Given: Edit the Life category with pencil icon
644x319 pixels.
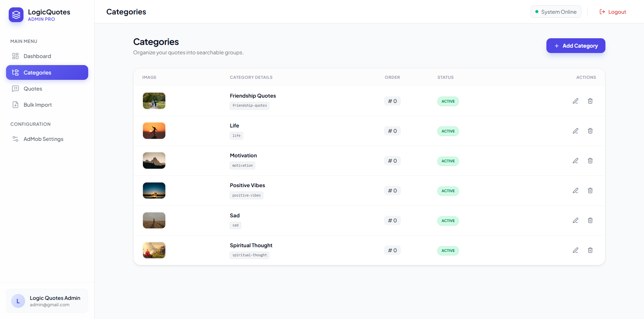Looking at the screenshot, I should pyautogui.click(x=575, y=131).
